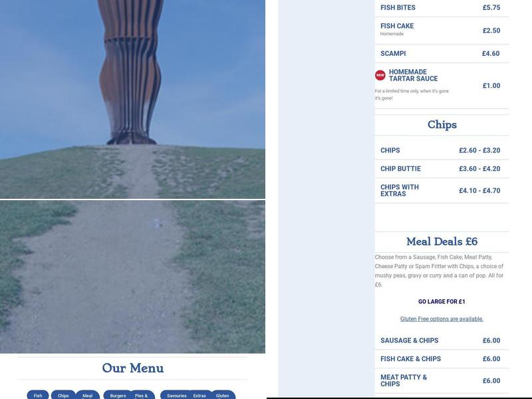Choose Chips With Extras row
The width and height of the screenshot is (532, 399).
(442, 190)
